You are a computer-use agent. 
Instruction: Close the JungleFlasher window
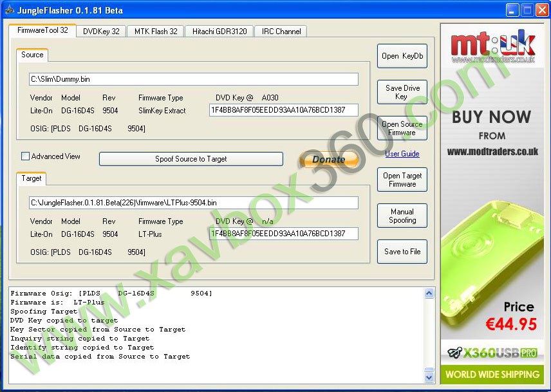tap(542, 10)
